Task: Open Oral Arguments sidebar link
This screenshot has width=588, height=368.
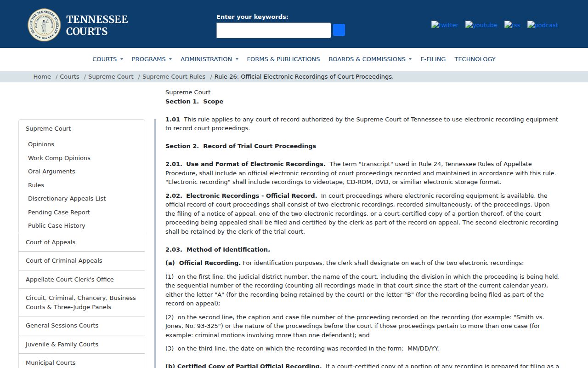Action: coord(51,171)
